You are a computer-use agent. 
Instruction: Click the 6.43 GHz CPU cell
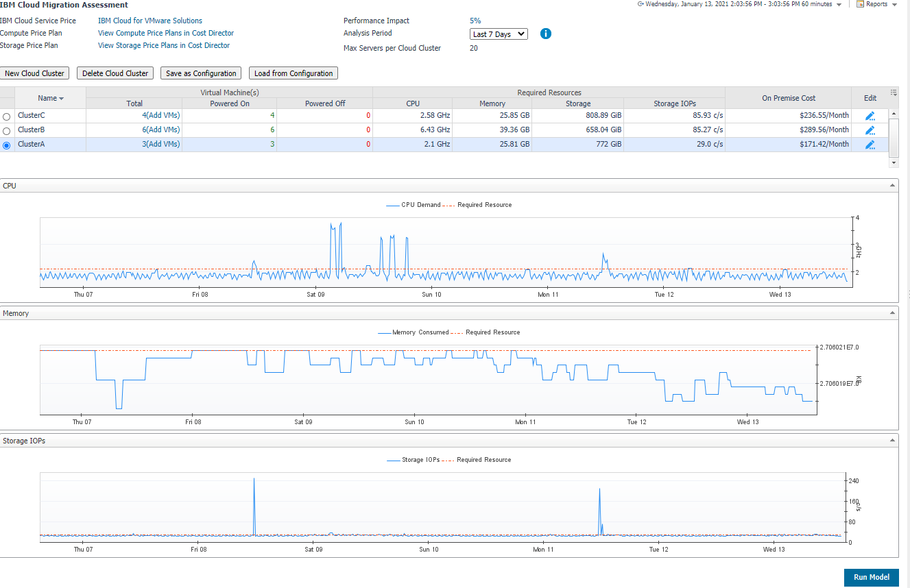[413, 130]
